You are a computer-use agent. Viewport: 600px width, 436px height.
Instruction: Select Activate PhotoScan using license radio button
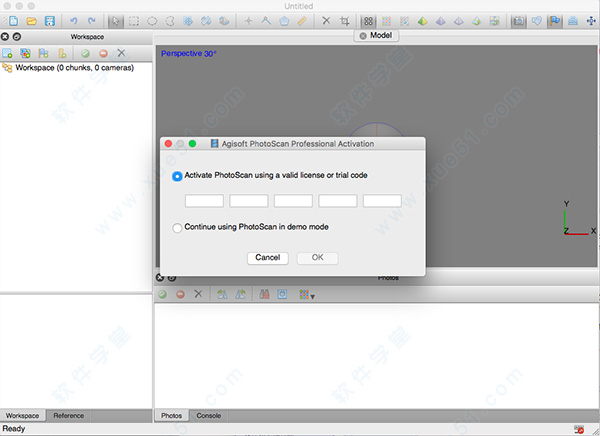(177, 176)
